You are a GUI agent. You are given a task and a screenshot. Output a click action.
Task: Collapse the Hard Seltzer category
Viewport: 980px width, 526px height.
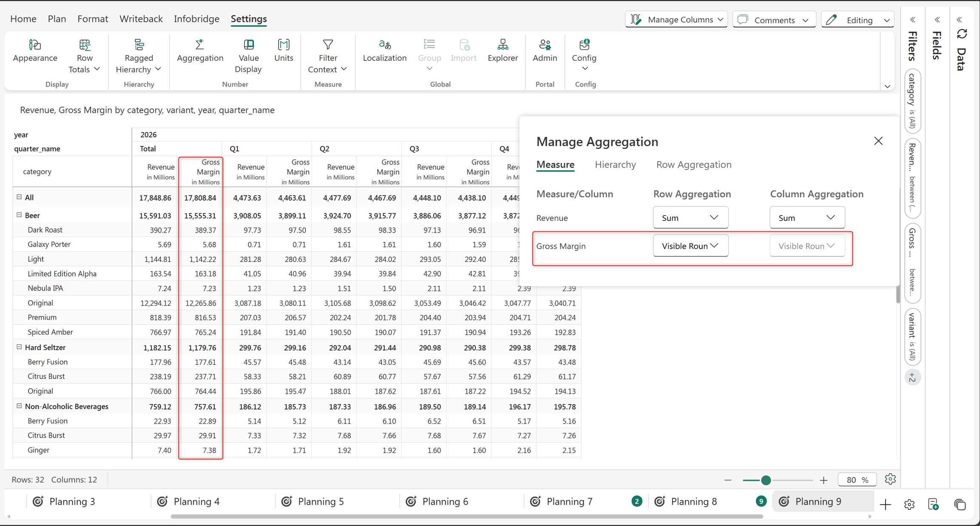(19, 347)
